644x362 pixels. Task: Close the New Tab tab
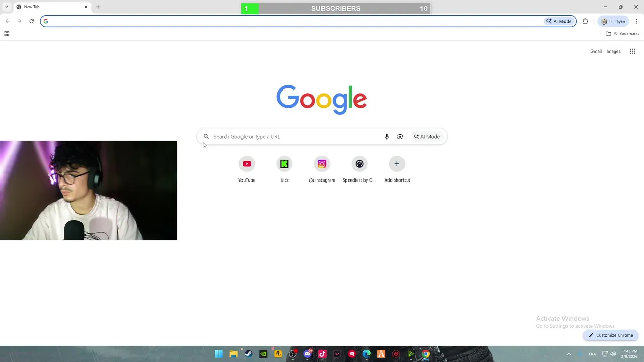(86, 7)
